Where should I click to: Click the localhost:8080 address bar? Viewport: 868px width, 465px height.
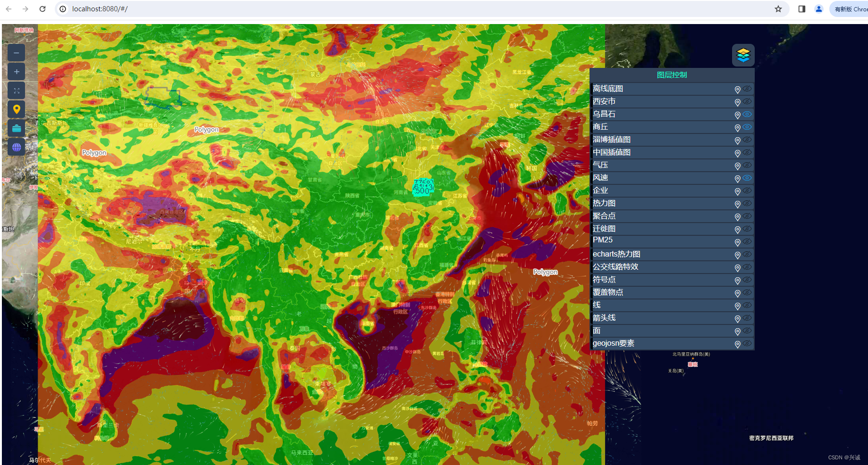point(421,9)
